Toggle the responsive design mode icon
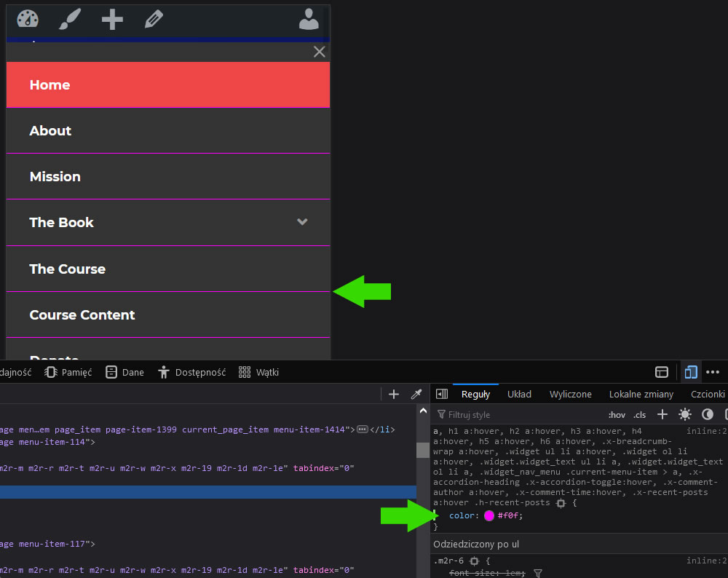728x578 pixels. 691,372
